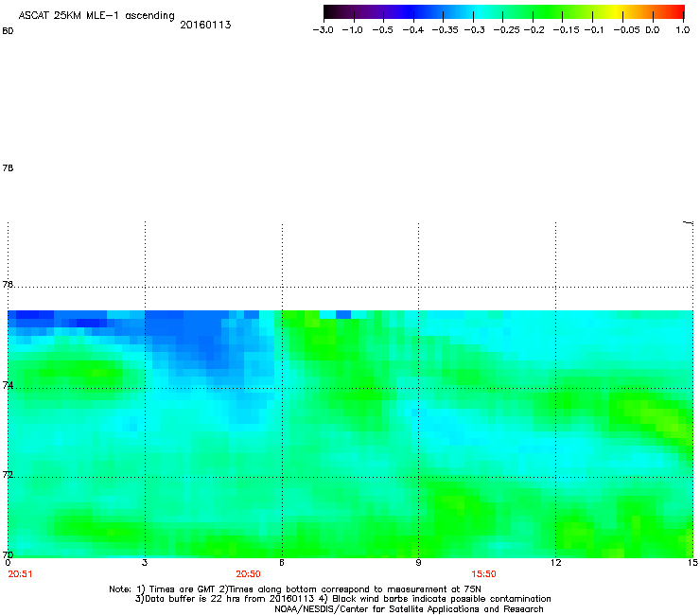Click the longitude axis label '9'
The height and width of the screenshot is (615, 700).
[x=418, y=563]
